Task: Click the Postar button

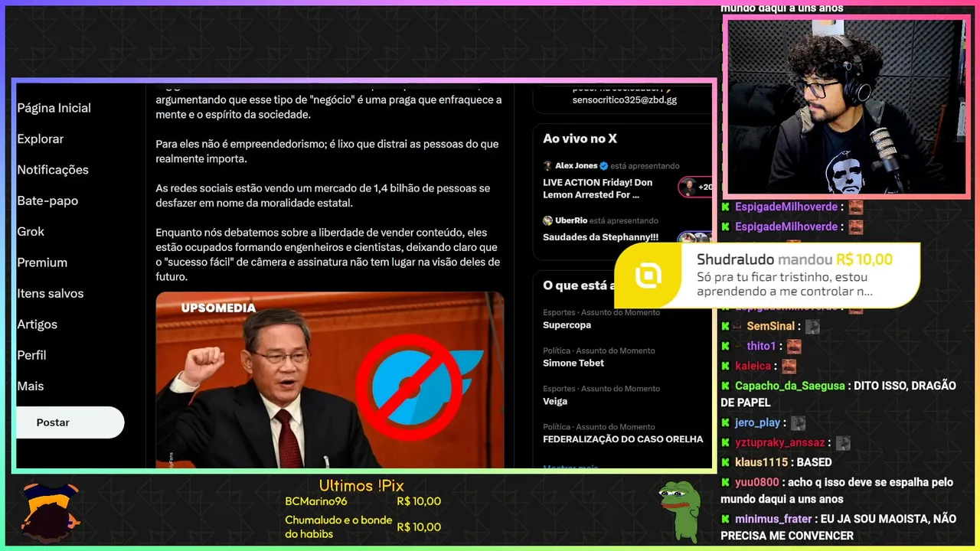Action: coord(70,422)
